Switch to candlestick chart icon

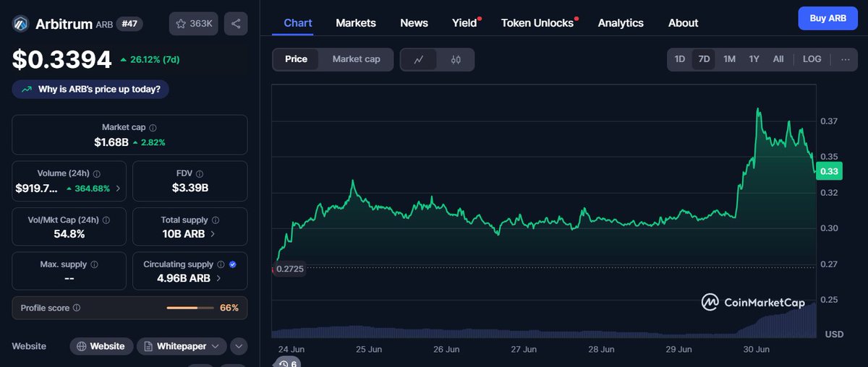coord(456,59)
